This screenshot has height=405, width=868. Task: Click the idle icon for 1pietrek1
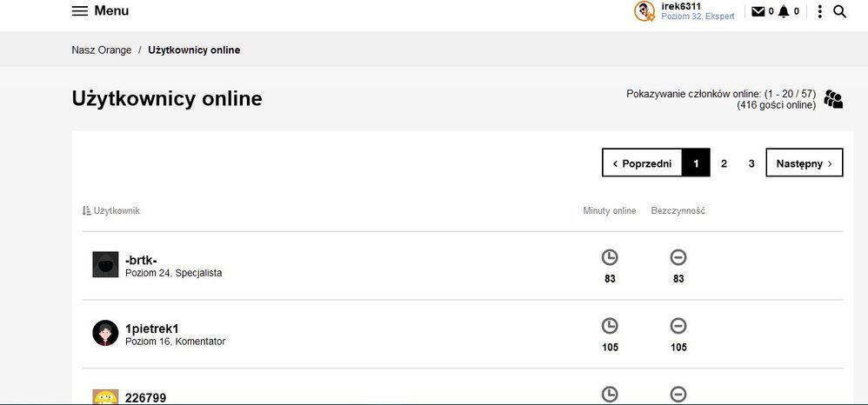tap(678, 326)
